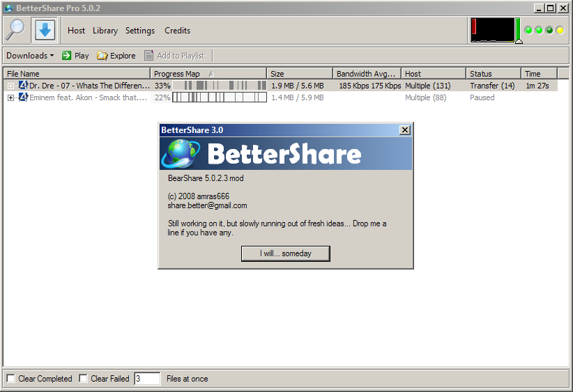Expand the Dr. Dre download row

pyautogui.click(x=10, y=86)
